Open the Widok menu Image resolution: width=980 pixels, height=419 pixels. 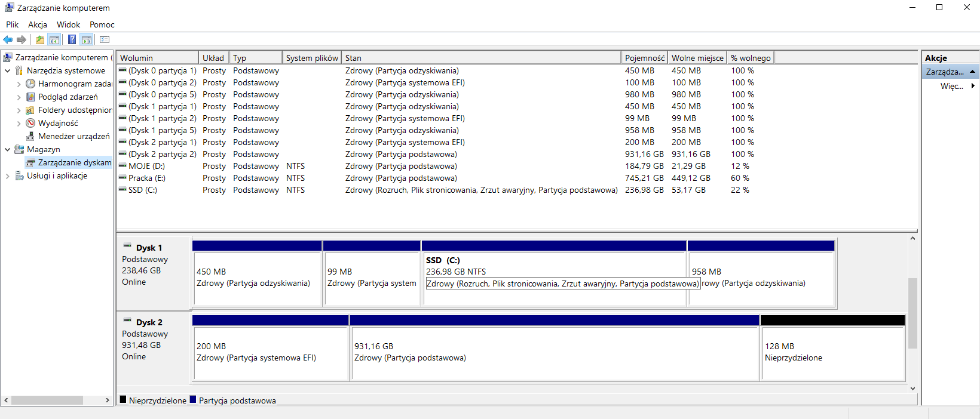68,24
